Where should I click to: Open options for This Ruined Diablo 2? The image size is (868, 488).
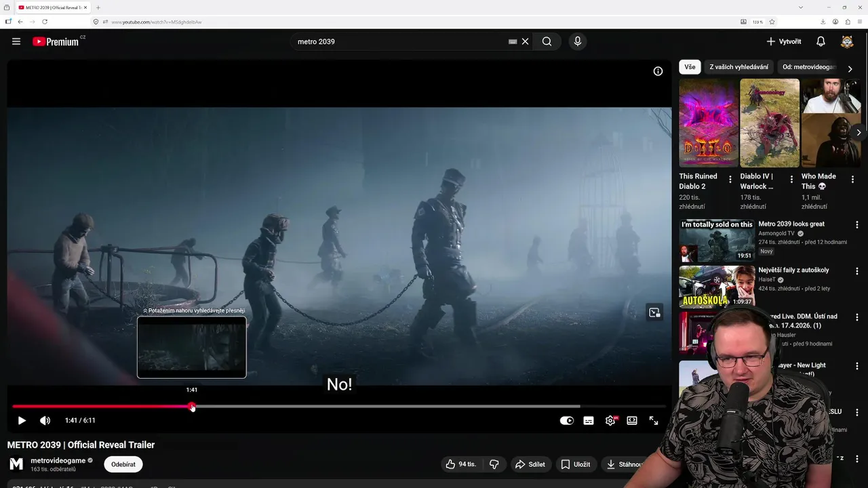(x=730, y=180)
